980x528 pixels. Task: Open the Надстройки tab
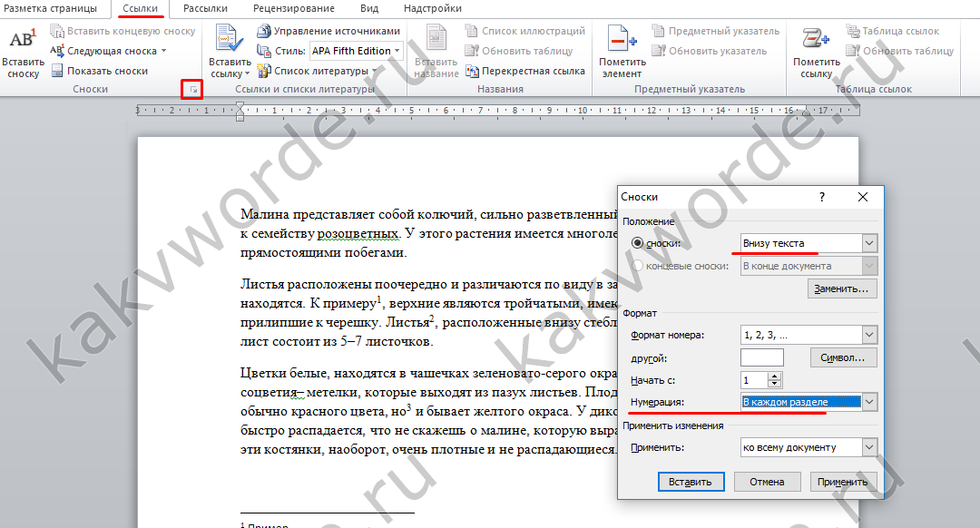pos(433,8)
